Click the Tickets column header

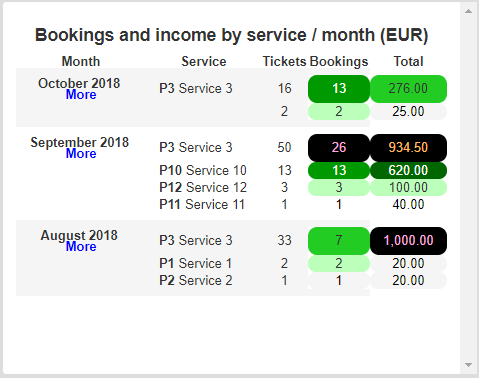click(x=284, y=62)
